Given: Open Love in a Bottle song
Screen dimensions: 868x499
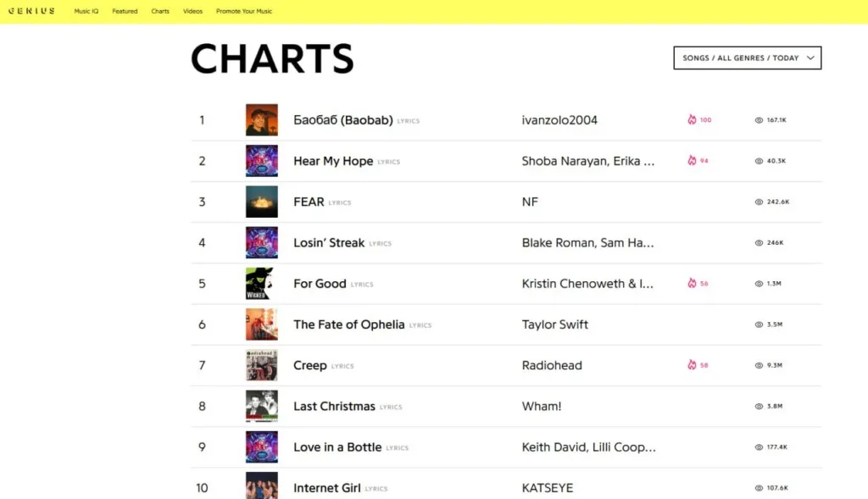Looking at the screenshot, I should click(337, 447).
